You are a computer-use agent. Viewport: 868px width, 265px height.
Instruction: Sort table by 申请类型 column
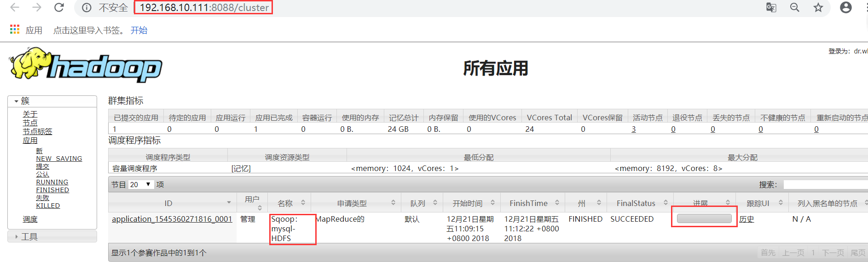click(x=356, y=203)
